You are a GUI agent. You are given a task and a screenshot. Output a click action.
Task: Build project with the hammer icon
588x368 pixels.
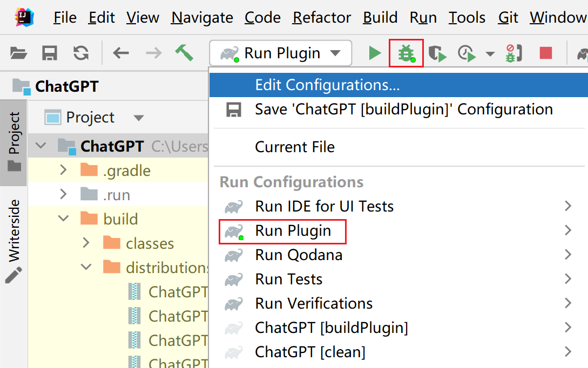(184, 52)
